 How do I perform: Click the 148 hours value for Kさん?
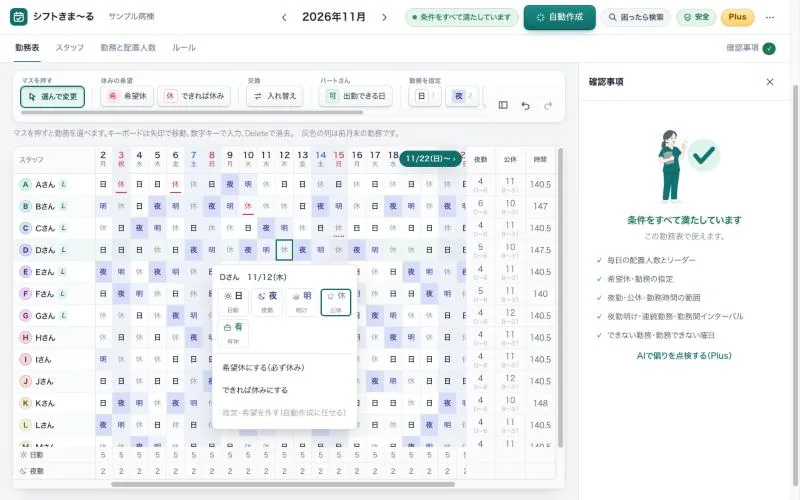(x=540, y=403)
